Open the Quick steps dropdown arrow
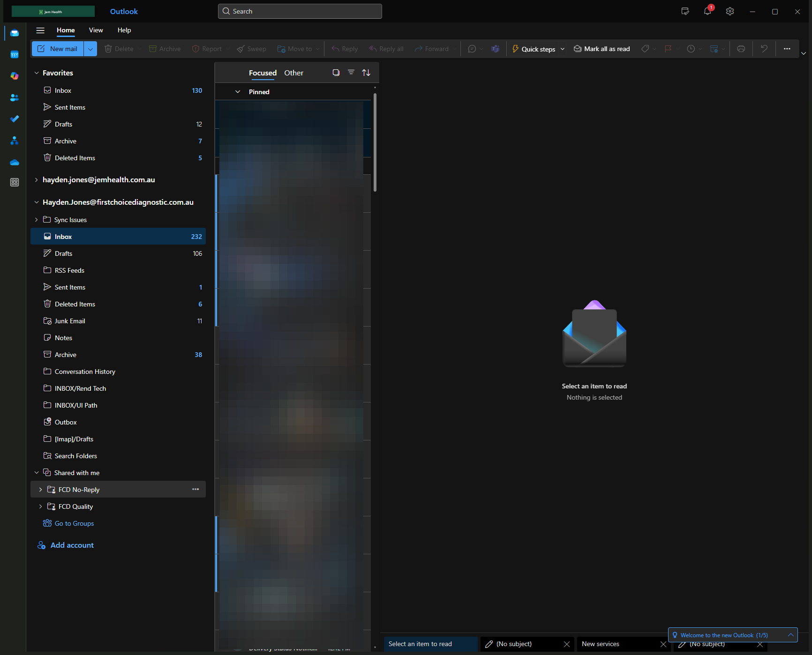 pos(563,49)
